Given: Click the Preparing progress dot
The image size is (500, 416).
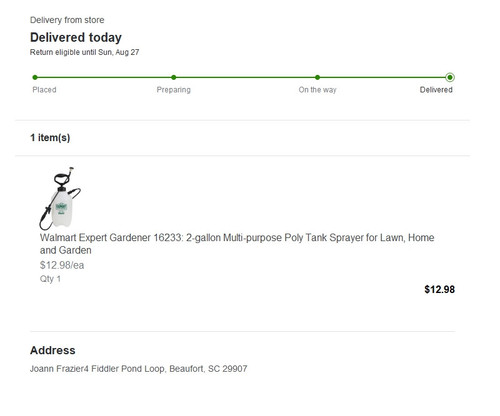Looking at the screenshot, I should point(174,77).
